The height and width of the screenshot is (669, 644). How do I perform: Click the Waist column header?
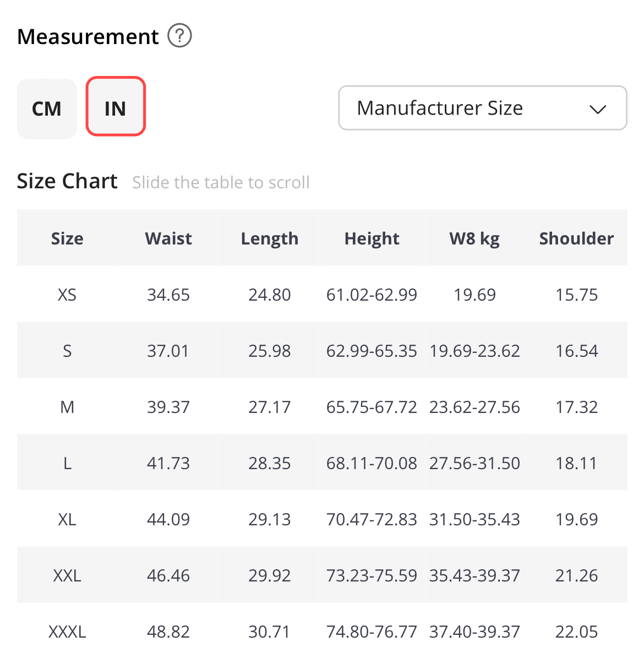tap(168, 238)
